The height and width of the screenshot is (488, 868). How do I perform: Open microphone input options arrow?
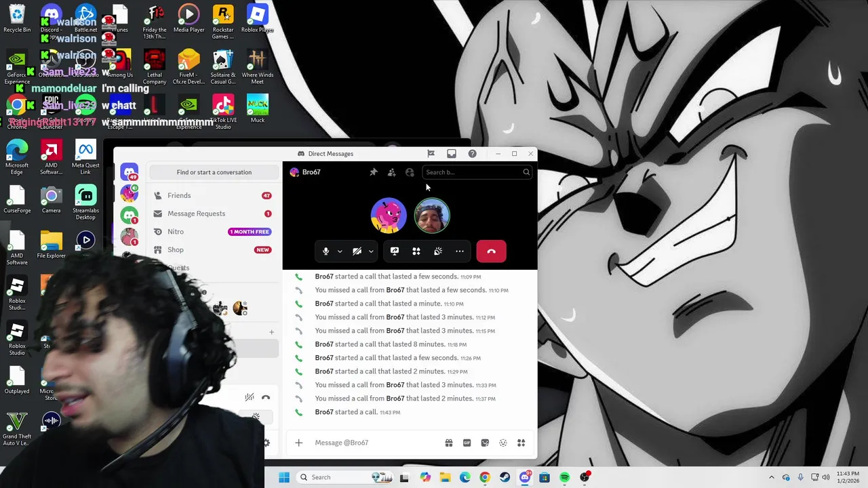tap(340, 251)
